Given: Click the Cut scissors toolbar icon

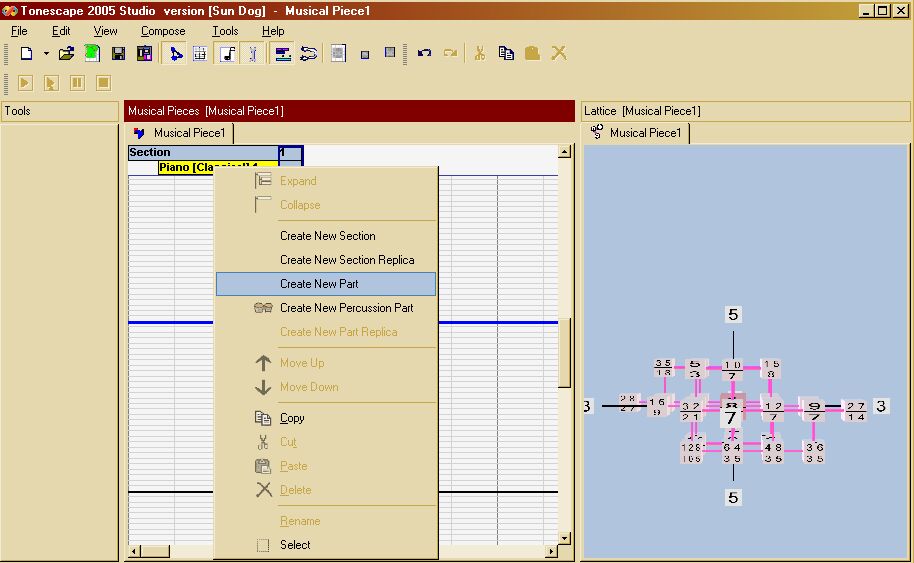Looking at the screenshot, I should (480, 54).
